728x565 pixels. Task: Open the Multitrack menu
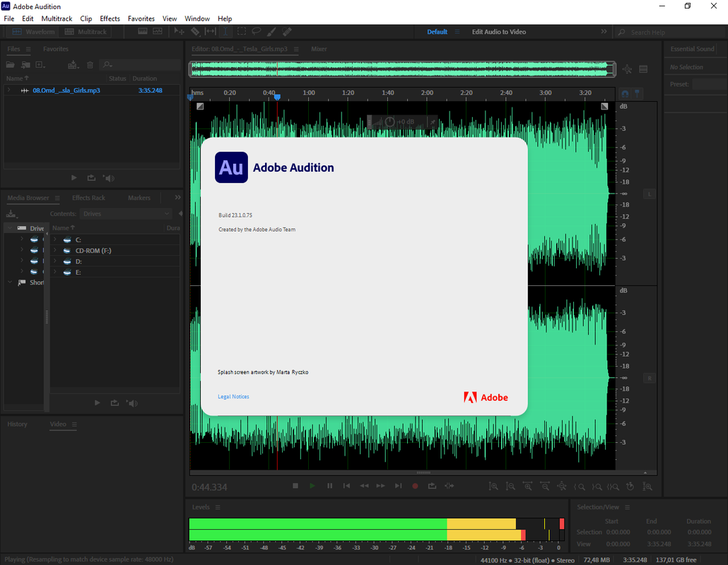(57, 18)
